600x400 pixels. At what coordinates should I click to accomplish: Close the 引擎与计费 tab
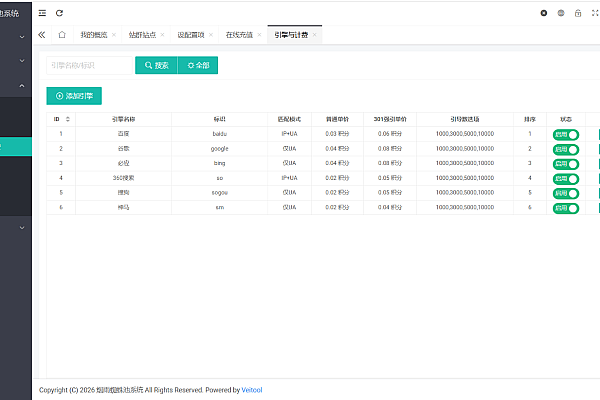point(315,35)
